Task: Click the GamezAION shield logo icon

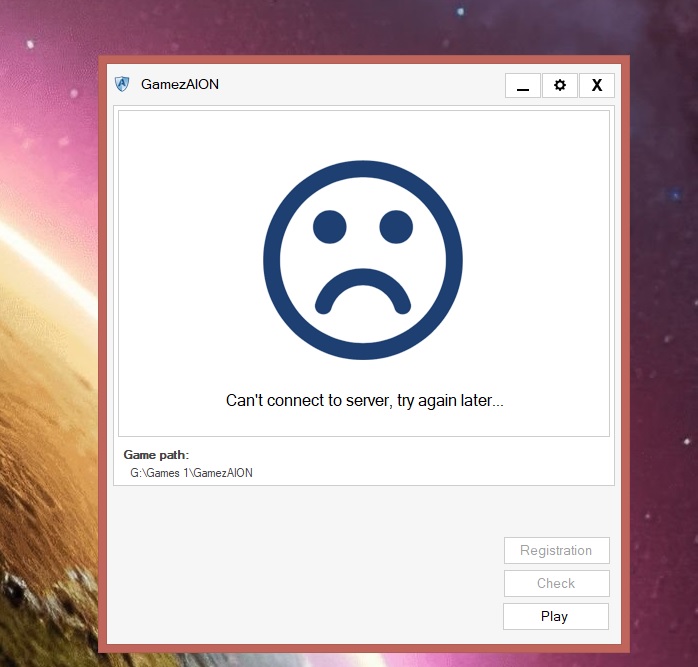Action: 122,84
